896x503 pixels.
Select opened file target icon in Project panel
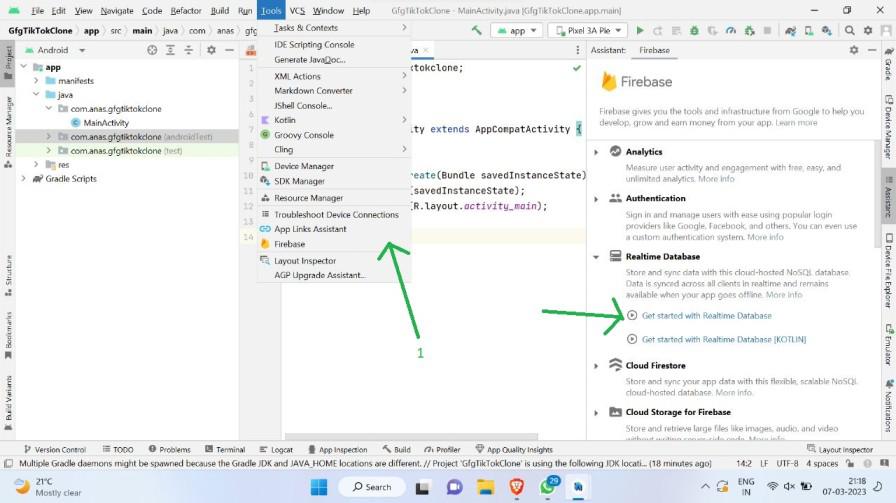(x=152, y=50)
